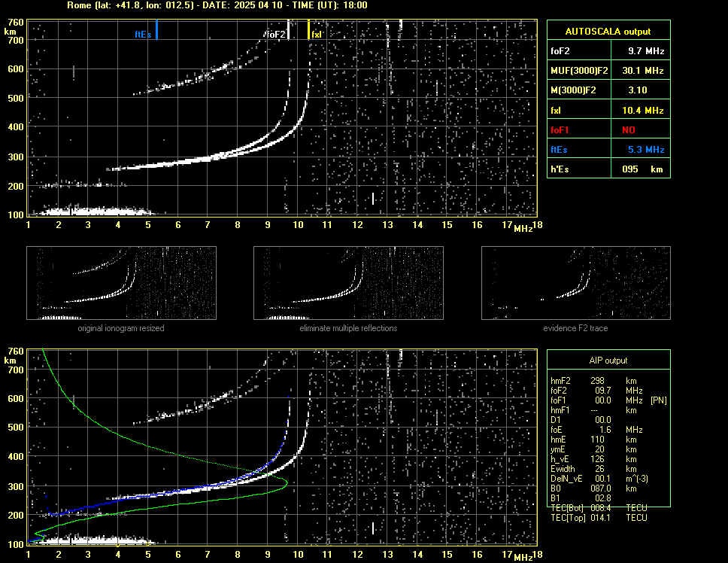The image size is (728, 563).
Task: Select the foF2 9.7 MHz value in AUTOSCALA table
Action: [646, 51]
